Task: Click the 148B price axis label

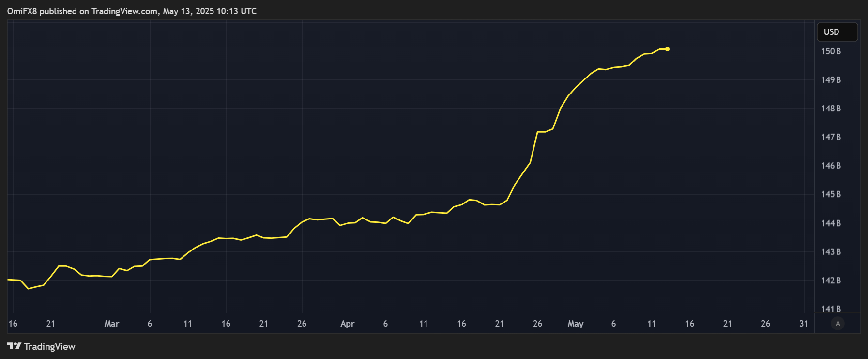Action: pyautogui.click(x=831, y=109)
